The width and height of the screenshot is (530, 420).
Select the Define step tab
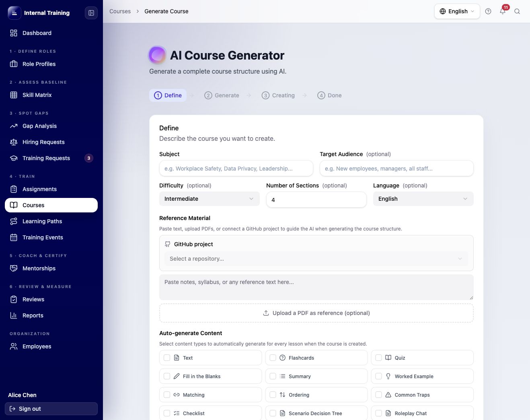[x=168, y=95]
